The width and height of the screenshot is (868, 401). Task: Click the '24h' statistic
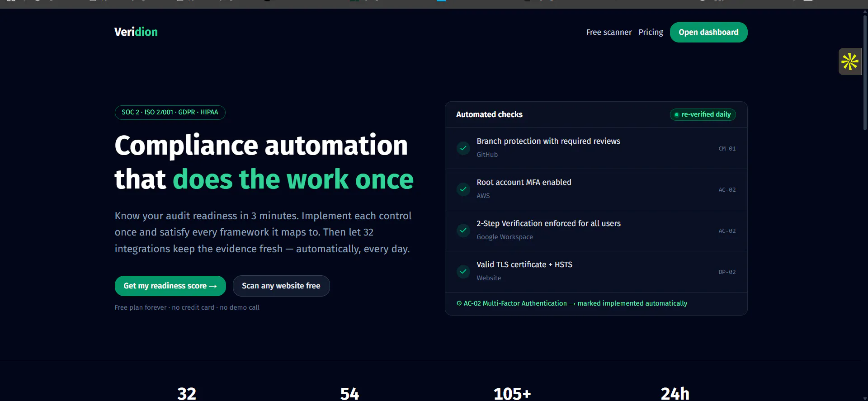pyautogui.click(x=675, y=394)
